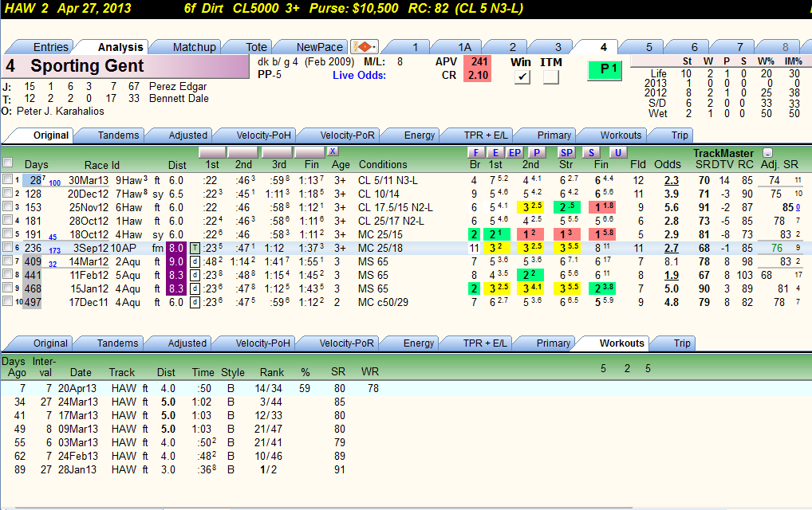812x510 pixels.
Task: Click the EP pace filter button
Action: [514, 152]
